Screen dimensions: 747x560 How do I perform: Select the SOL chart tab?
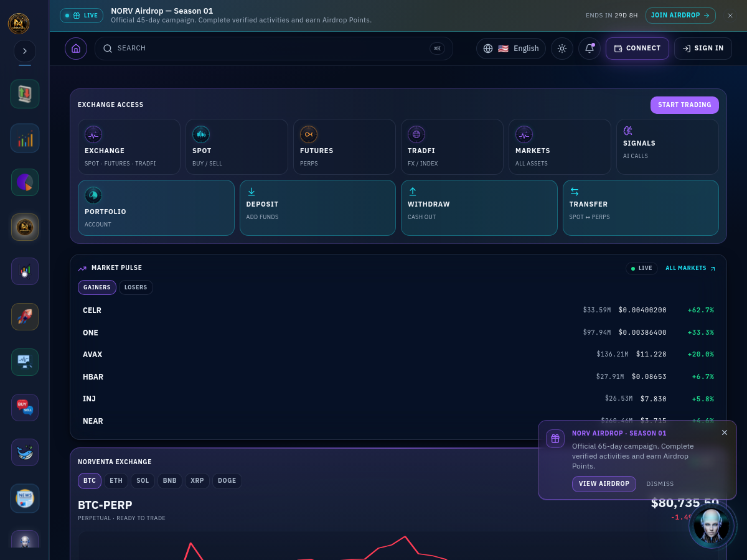(143, 481)
